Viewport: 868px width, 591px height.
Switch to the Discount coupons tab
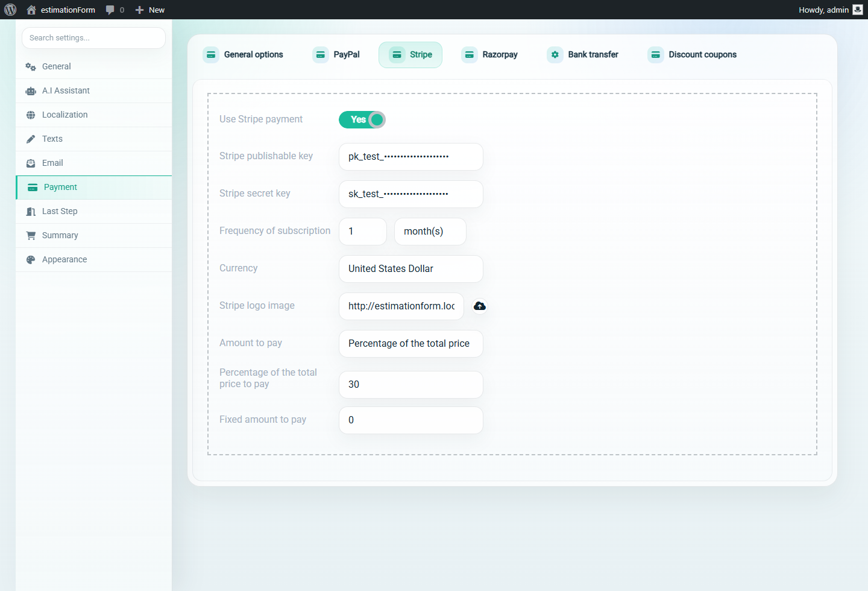pos(693,55)
